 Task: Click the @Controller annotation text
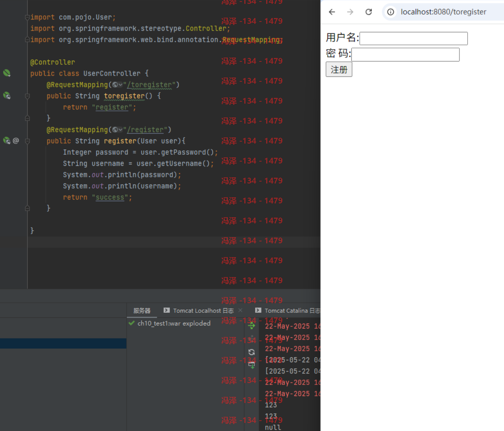tap(53, 62)
